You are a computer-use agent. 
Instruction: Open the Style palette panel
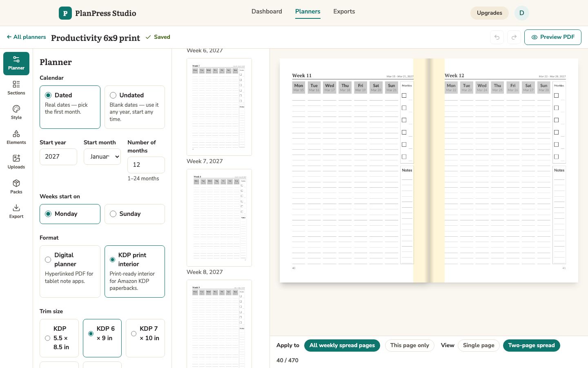[x=16, y=113]
